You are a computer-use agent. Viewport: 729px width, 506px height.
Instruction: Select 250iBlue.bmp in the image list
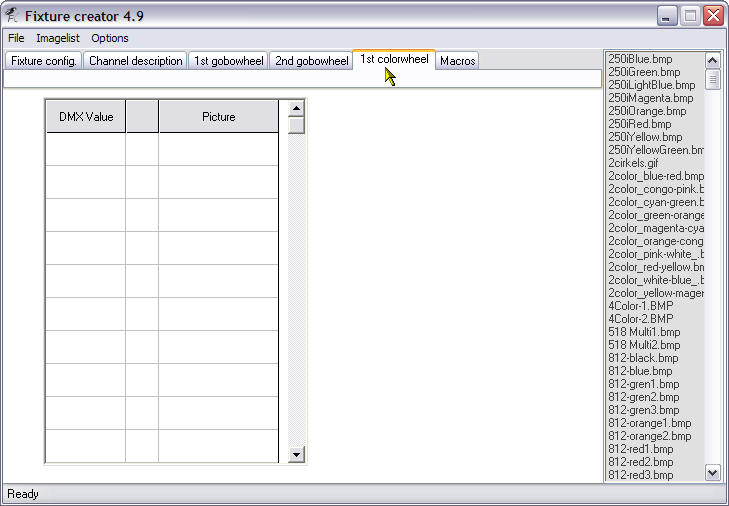(x=640, y=59)
